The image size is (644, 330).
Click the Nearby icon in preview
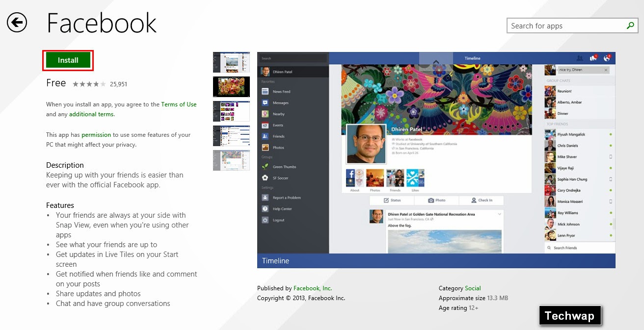(265, 114)
